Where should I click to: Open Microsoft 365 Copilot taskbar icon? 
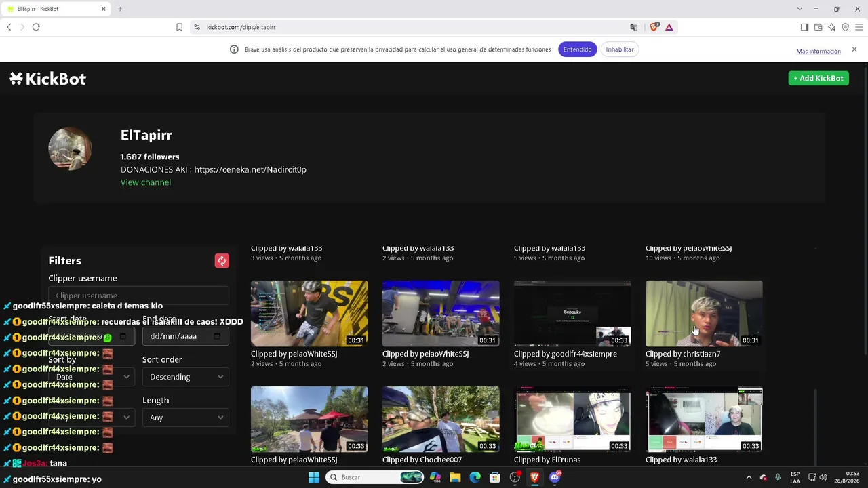pyautogui.click(x=435, y=477)
